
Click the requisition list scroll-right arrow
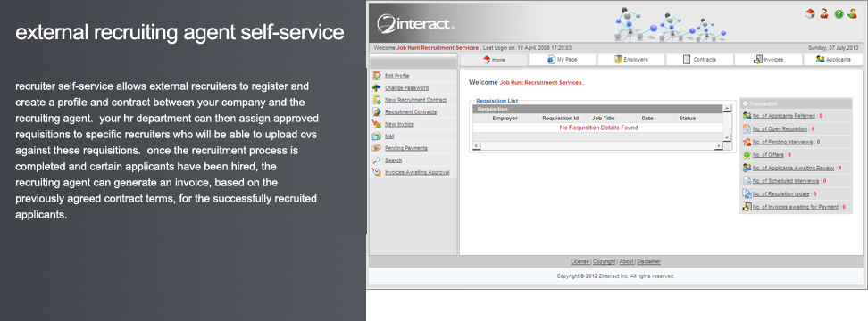719,146
